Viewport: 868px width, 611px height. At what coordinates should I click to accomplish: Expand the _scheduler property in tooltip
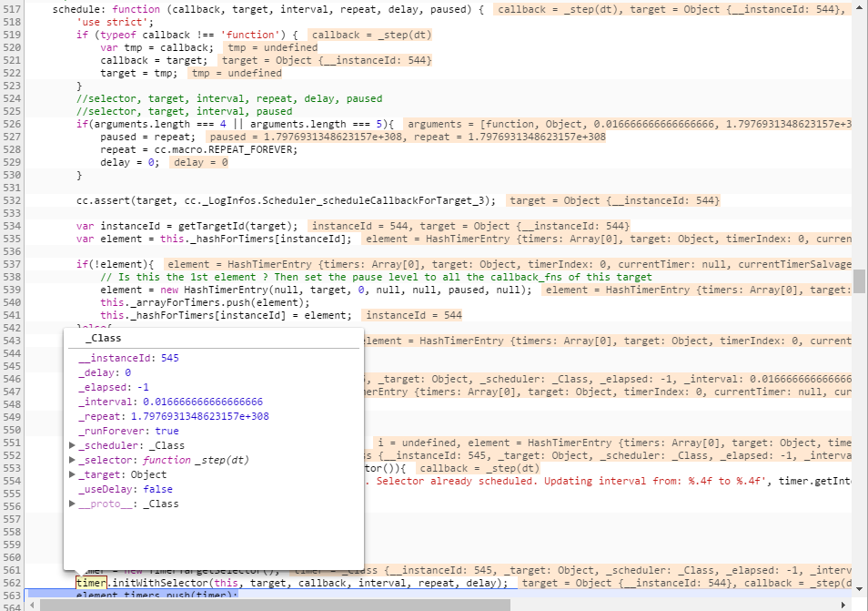click(x=72, y=444)
